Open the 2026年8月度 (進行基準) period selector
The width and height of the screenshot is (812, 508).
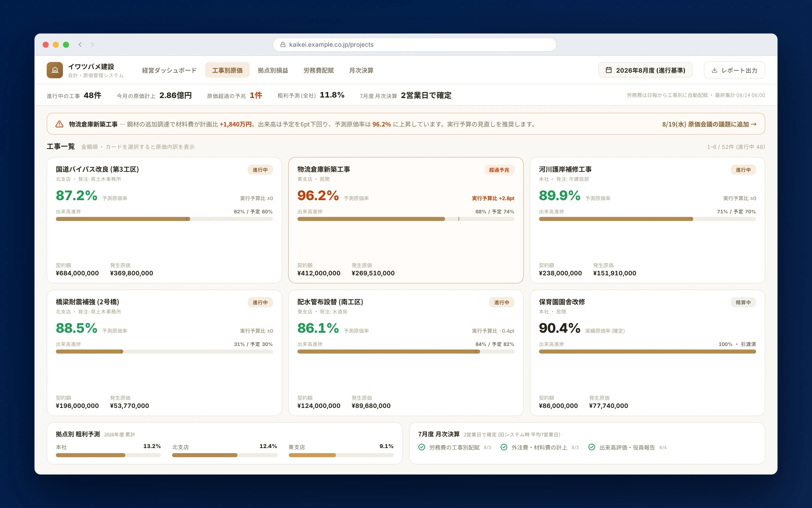pyautogui.click(x=645, y=70)
